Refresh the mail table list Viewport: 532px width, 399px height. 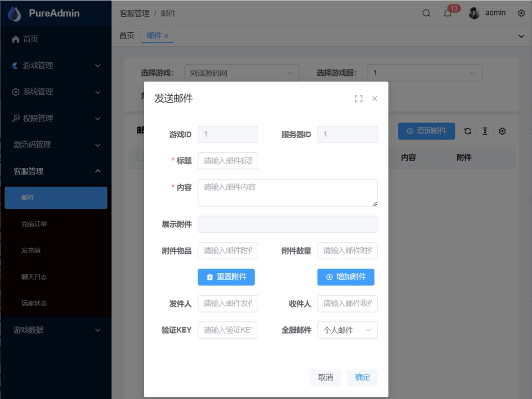(468, 131)
